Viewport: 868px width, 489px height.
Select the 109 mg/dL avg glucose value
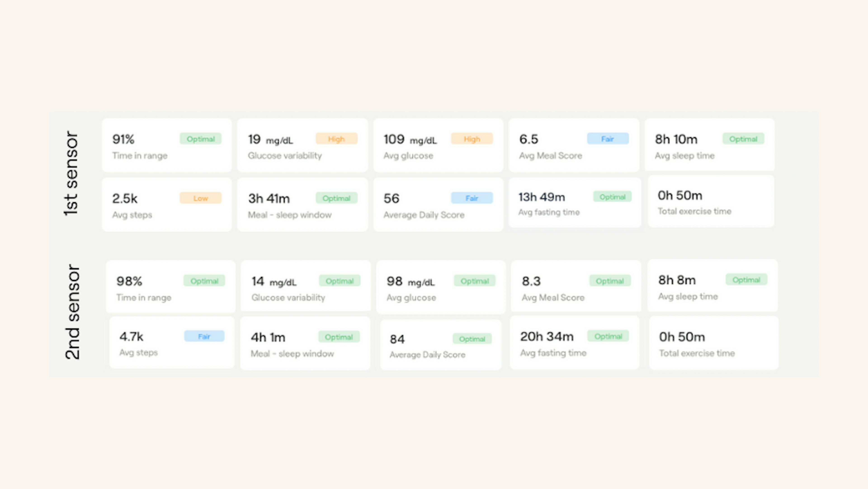point(410,139)
